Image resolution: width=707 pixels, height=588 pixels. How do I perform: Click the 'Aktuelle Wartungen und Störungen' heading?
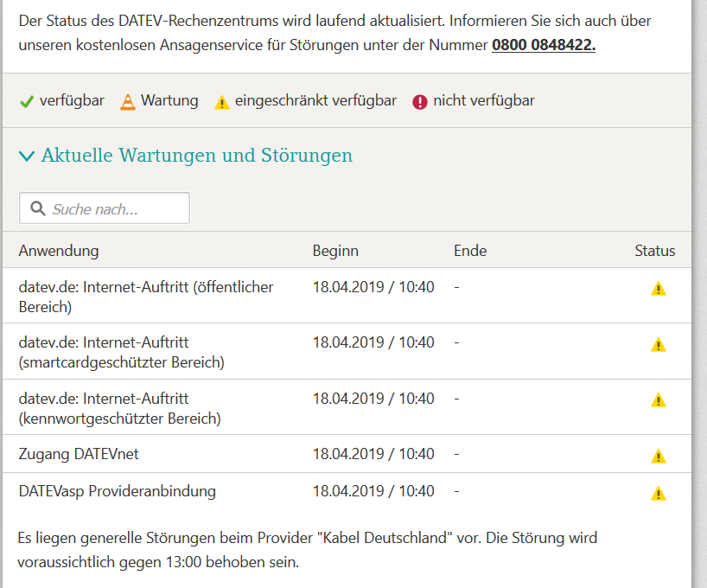(196, 156)
